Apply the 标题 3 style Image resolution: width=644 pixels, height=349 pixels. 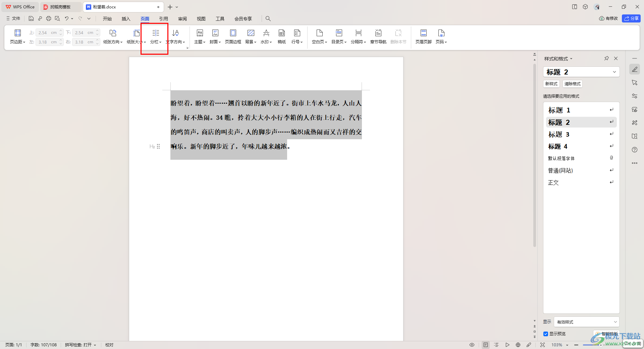tap(581, 134)
